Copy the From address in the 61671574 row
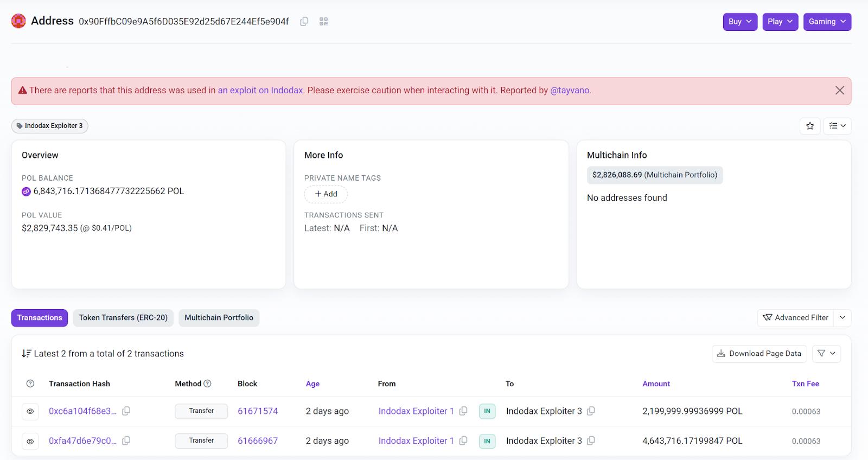Viewport: 868px width, 460px height. pos(463,411)
